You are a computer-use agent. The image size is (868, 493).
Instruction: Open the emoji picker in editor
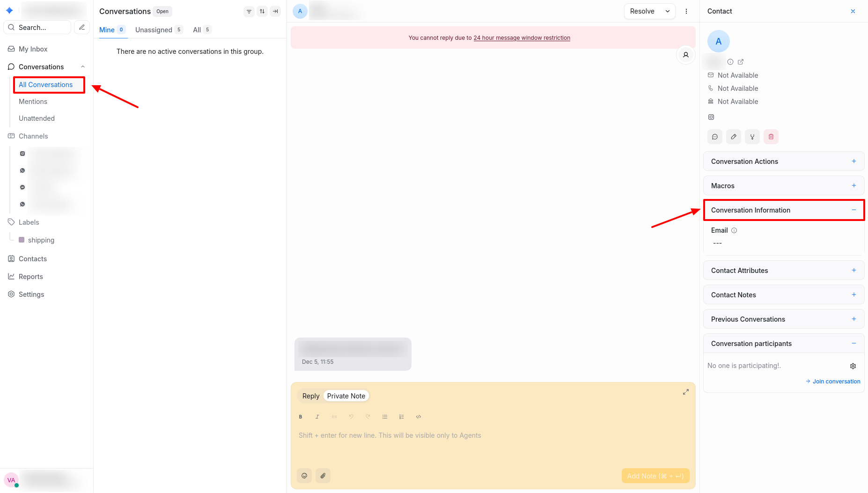pos(304,476)
